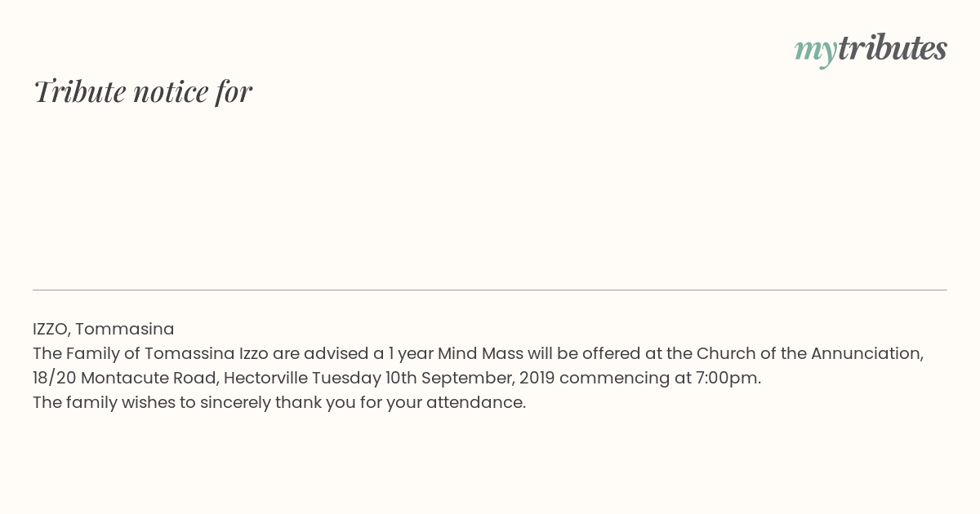Click "will be offered" in the notice
The height and width of the screenshot is (514, 980).
(x=586, y=353)
